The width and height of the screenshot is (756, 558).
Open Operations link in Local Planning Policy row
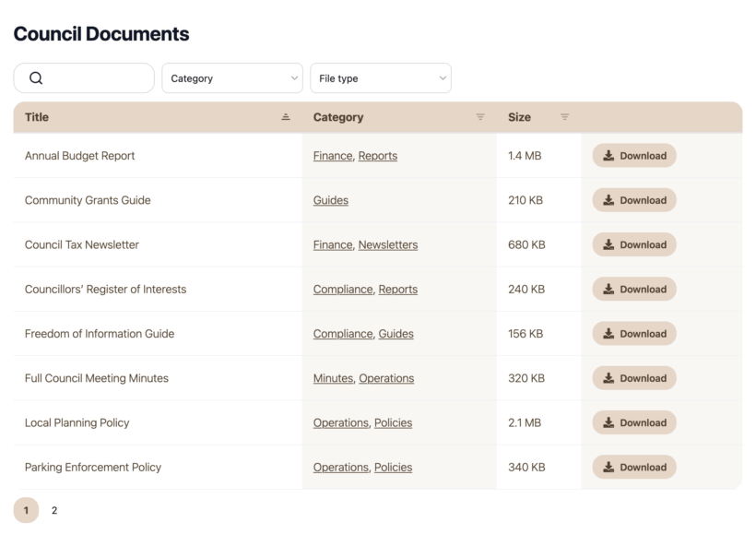point(341,423)
